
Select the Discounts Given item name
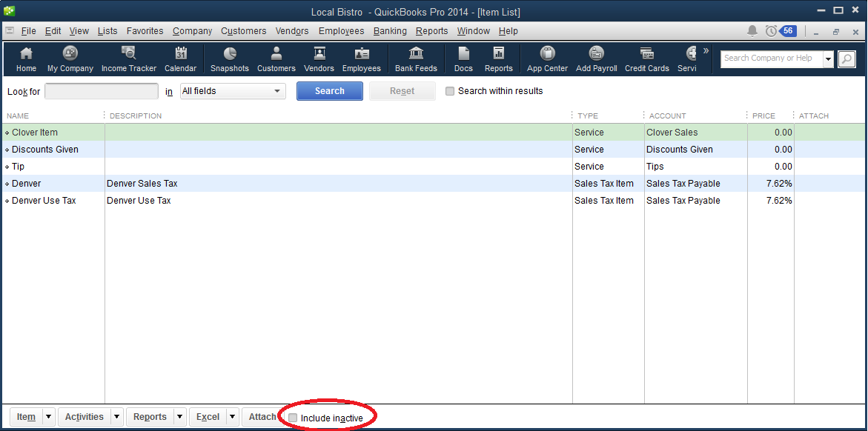click(x=44, y=150)
